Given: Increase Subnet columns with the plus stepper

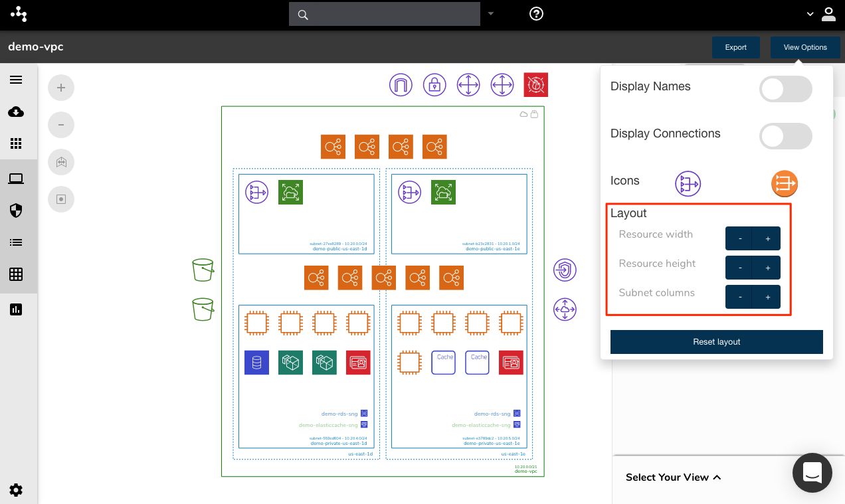Looking at the screenshot, I should click(767, 297).
